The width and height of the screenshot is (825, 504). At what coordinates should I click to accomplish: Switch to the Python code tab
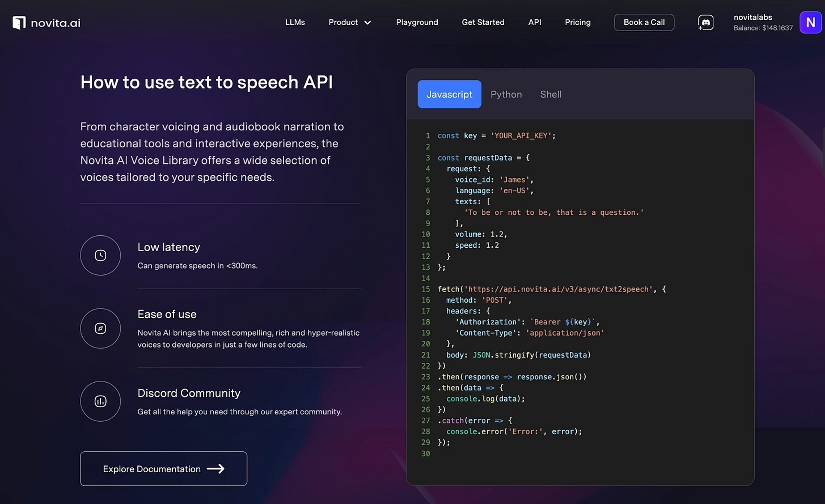[x=506, y=94]
